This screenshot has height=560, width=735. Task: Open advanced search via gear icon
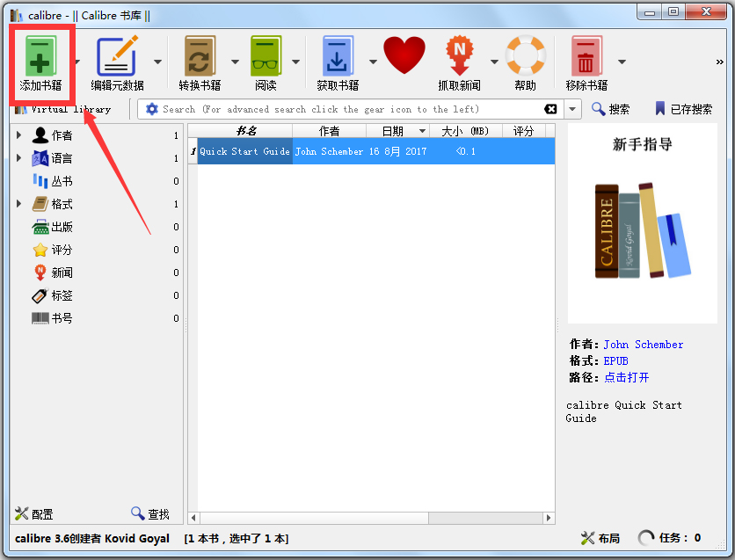click(152, 109)
